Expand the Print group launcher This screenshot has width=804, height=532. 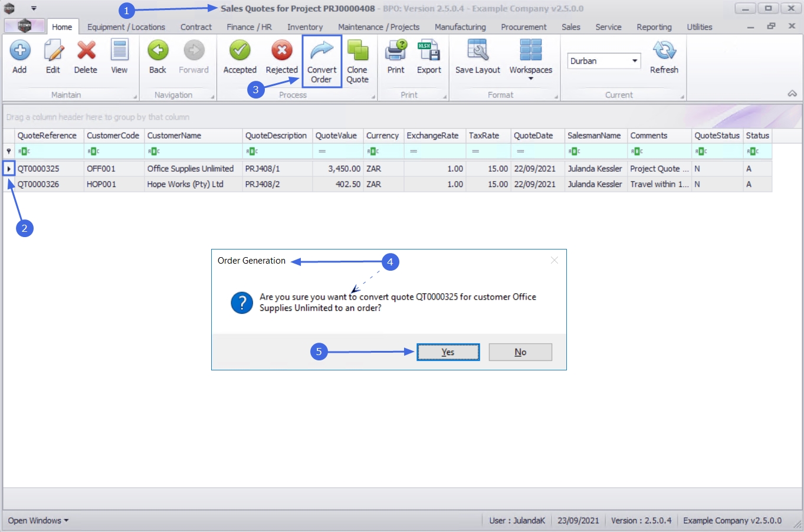point(444,97)
